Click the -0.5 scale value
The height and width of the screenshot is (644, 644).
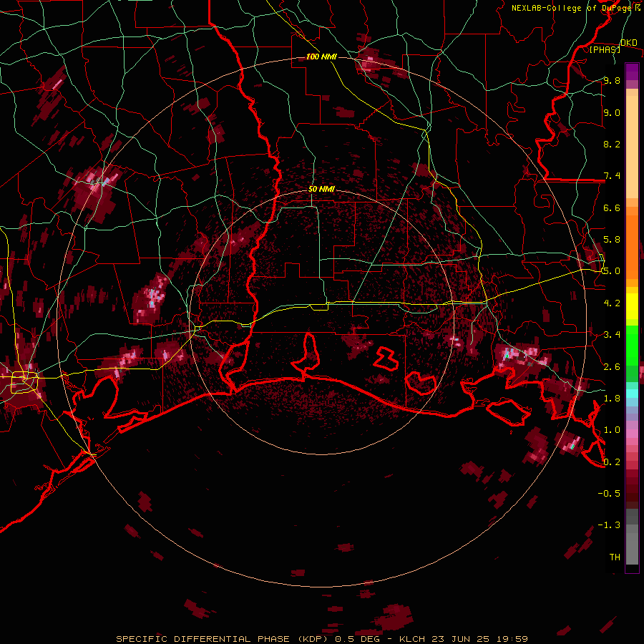[x=609, y=494]
